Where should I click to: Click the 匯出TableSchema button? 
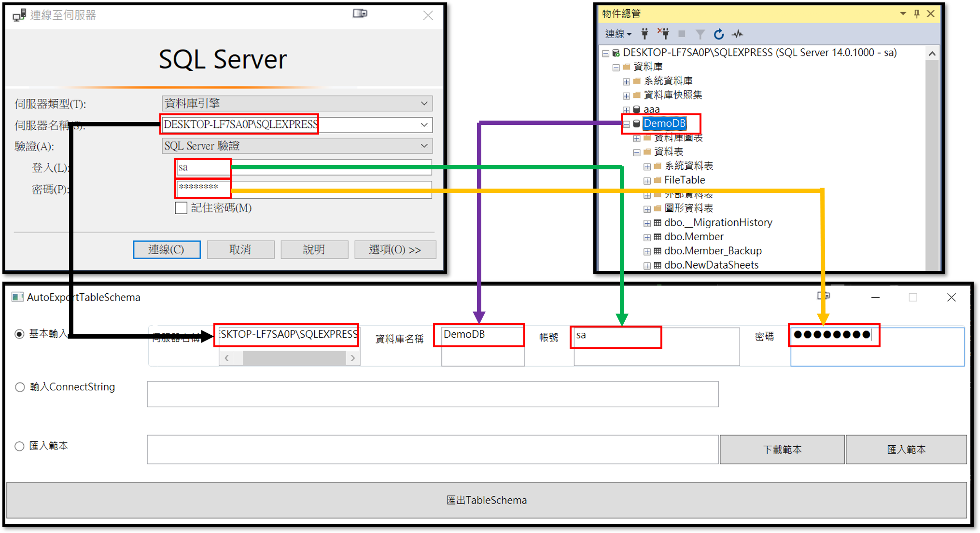[486, 500]
